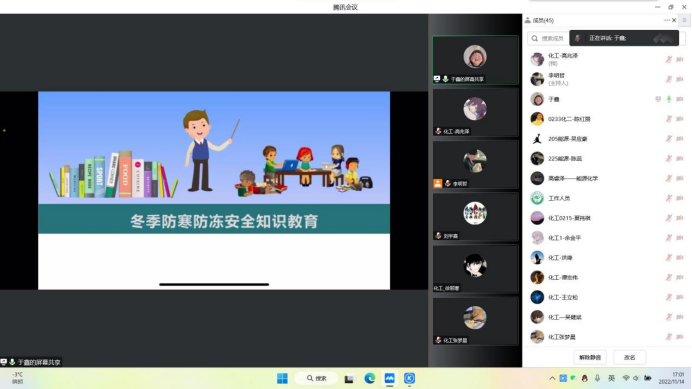This screenshot has height=389, width=692.
Task: Click the shared slide 冬季防寒防冻安全知识教育
Action: [214, 190]
